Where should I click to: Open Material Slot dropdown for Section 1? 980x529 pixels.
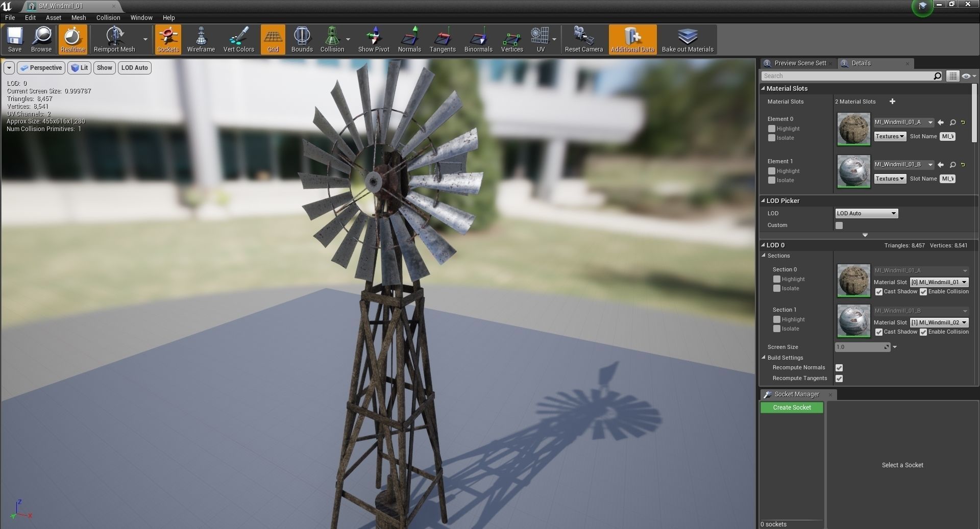(939, 322)
